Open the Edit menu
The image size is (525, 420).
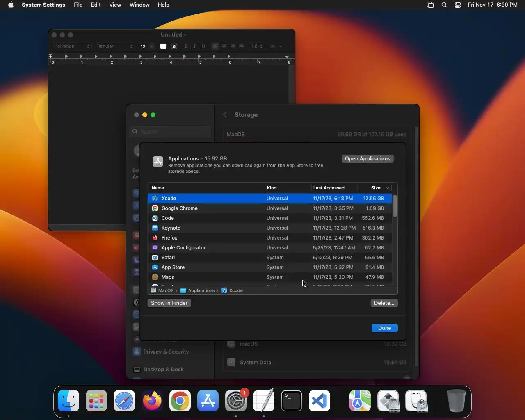click(x=96, y=5)
